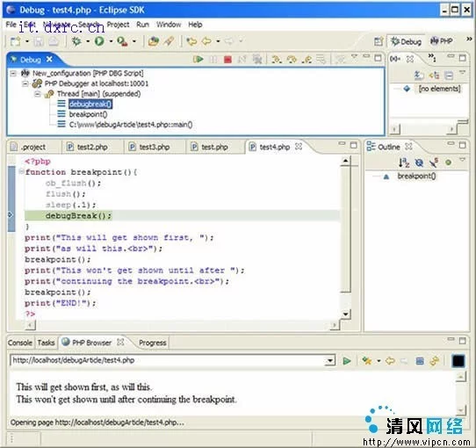The image size is (476, 448).
Task: Collapse the PHP Debugger at localhost:10001 node
Action: click(25, 83)
